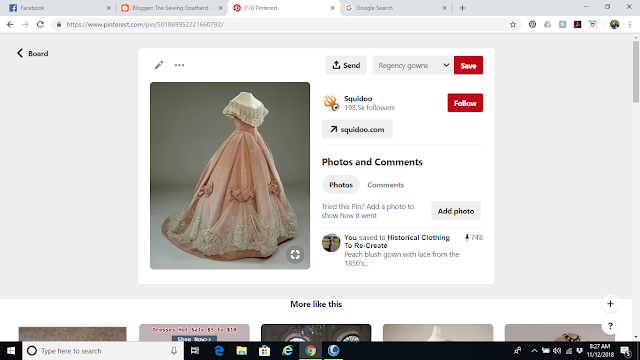Open Chrome's three-dot menu
The image size is (640, 360).
630,24
